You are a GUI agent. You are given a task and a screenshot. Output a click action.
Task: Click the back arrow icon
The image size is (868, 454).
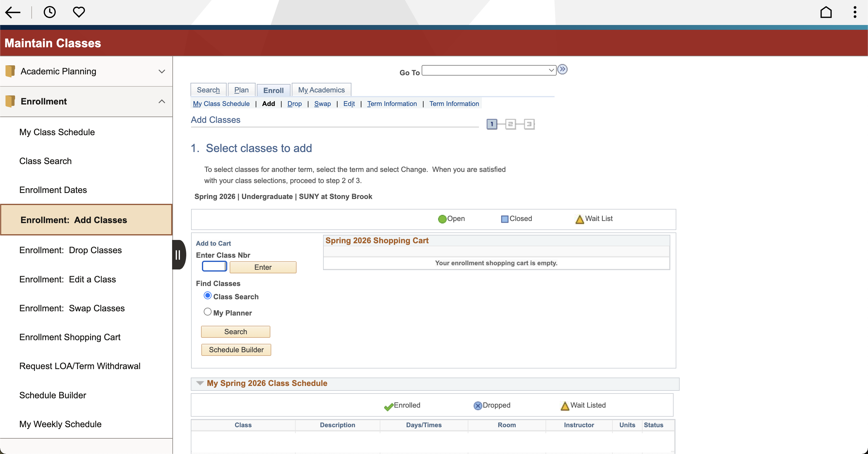(x=13, y=12)
